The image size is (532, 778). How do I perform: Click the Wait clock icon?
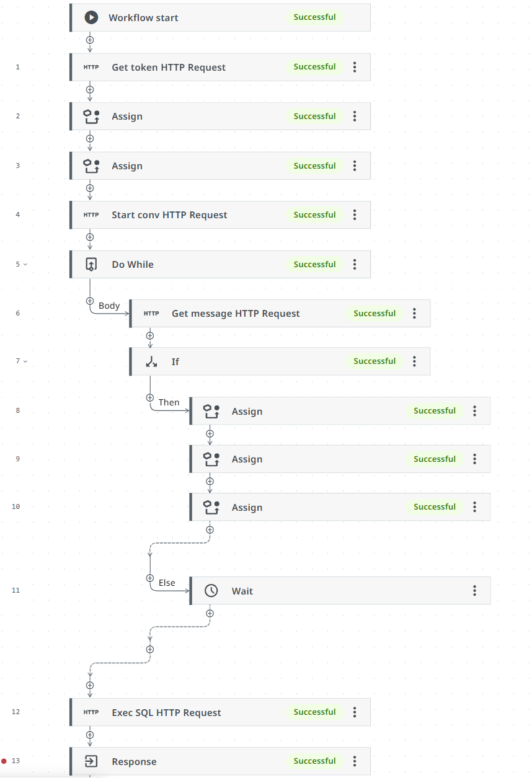(211, 591)
